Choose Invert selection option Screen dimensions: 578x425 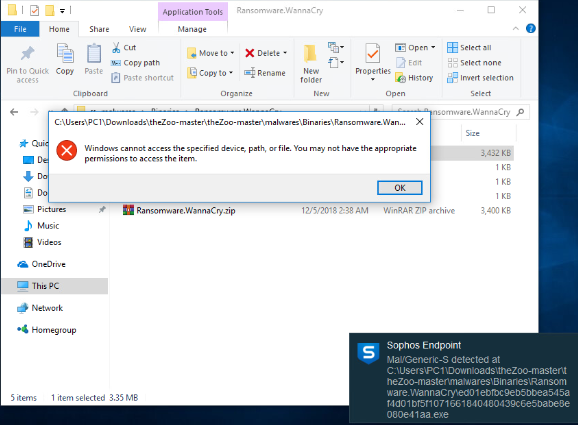coord(480,78)
